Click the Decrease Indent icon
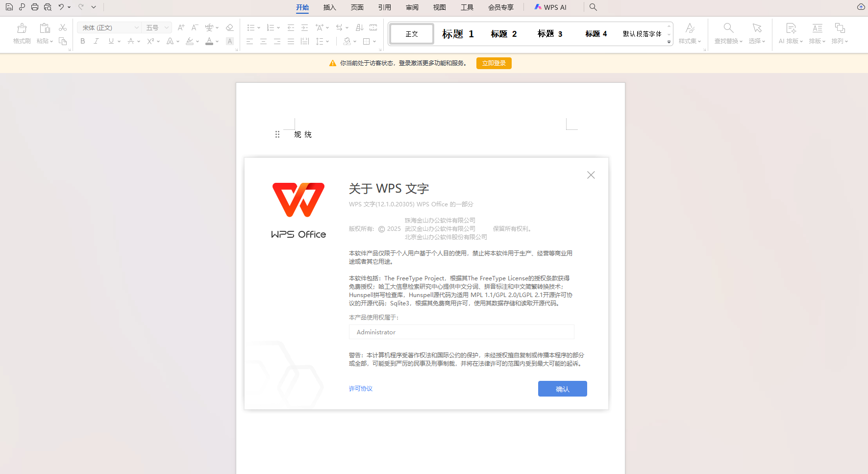The height and width of the screenshot is (474, 868). click(291, 27)
